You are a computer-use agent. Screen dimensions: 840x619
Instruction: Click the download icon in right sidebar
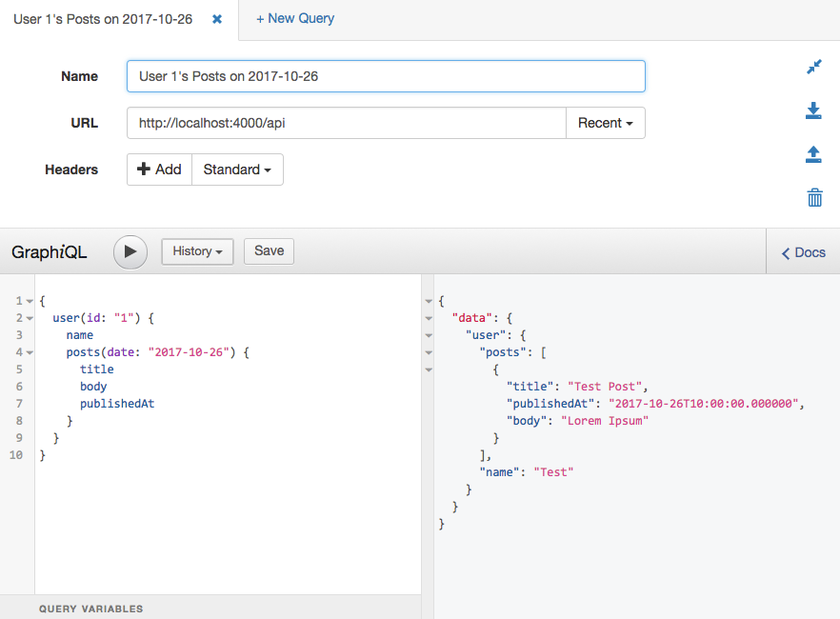click(814, 110)
